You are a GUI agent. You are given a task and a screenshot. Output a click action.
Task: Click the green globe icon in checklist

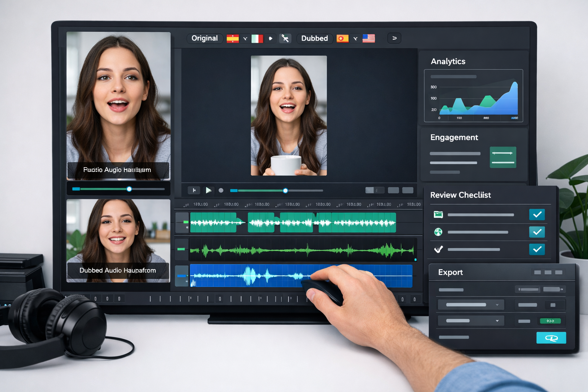click(x=438, y=232)
